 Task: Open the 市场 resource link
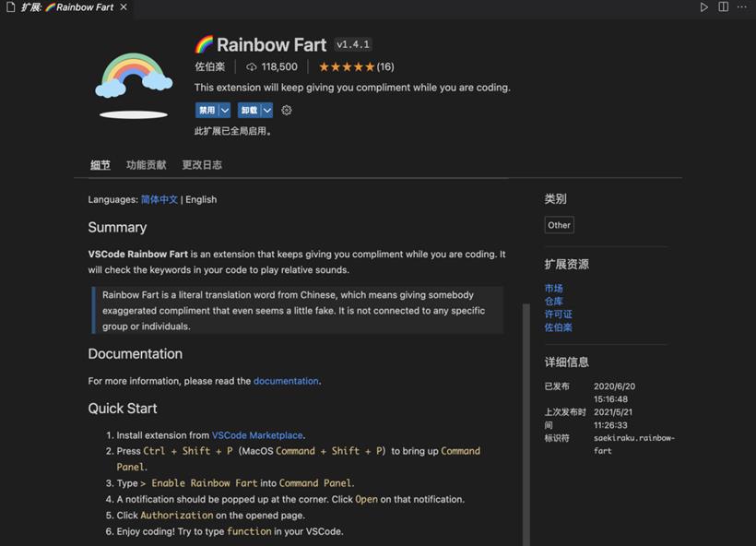tap(553, 289)
